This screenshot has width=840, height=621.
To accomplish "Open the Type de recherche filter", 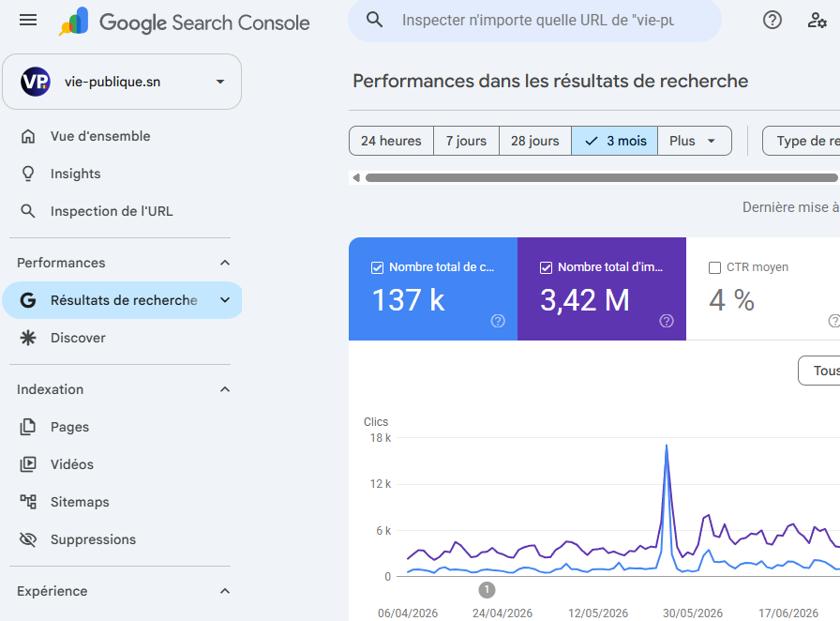I will coord(802,141).
